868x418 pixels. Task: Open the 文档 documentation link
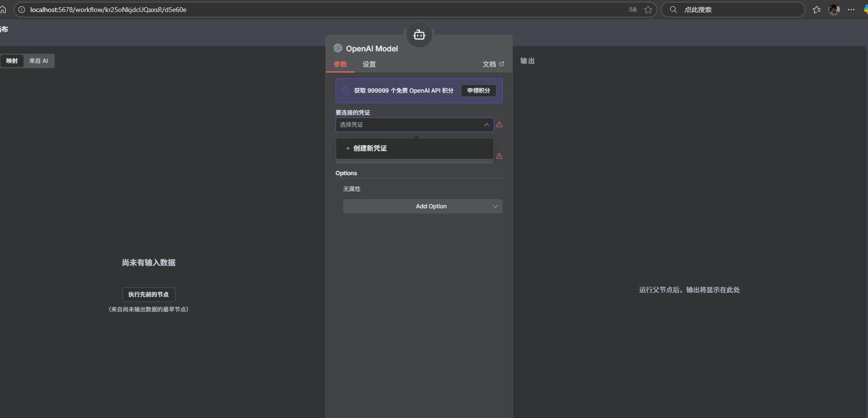pos(494,64)
